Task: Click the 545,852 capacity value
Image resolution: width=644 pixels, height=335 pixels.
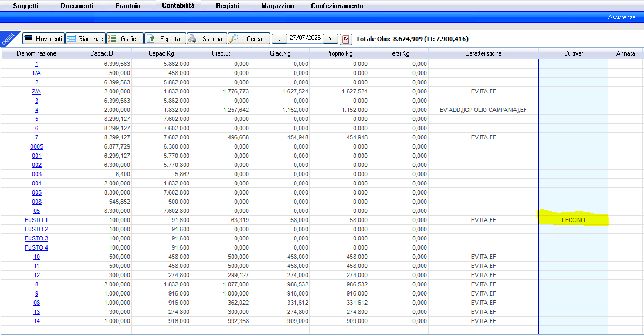Action: point(119,202)
